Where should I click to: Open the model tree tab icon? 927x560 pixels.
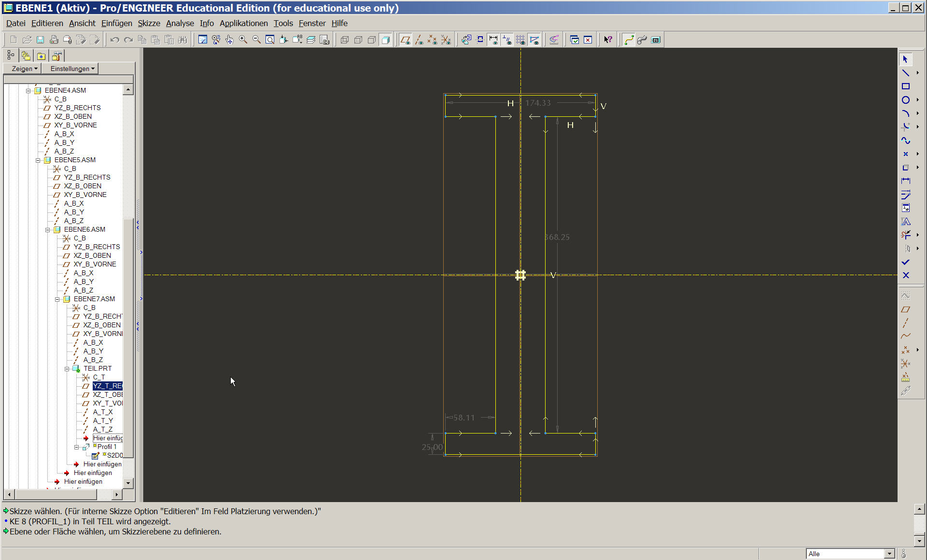[11, 56]
